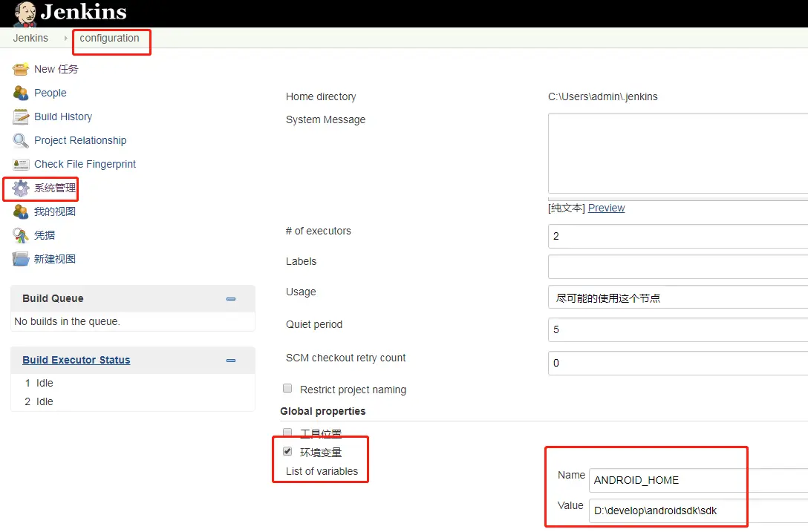The image size is (808, 532).
Task: Uncheck the 环境变量 checkbox
Action: (x=287, y=451)
